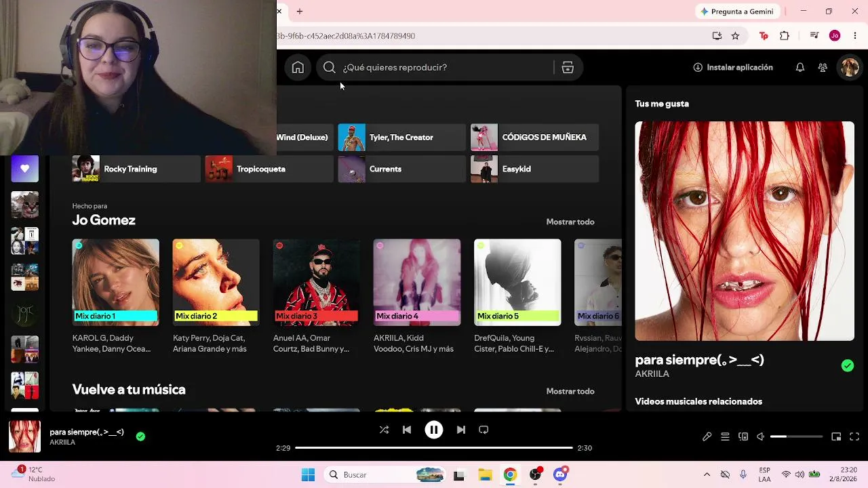The height and width of the screenshot is (488, 868).
Task: Seek on the song progress bar
Action: click(434, 448)
